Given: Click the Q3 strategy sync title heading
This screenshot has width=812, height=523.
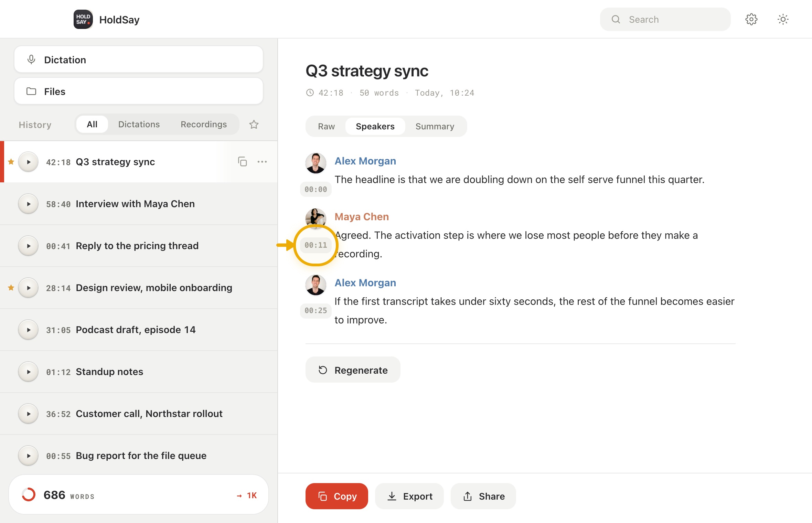Looking at the screenshot, I should tap(367, 71).
